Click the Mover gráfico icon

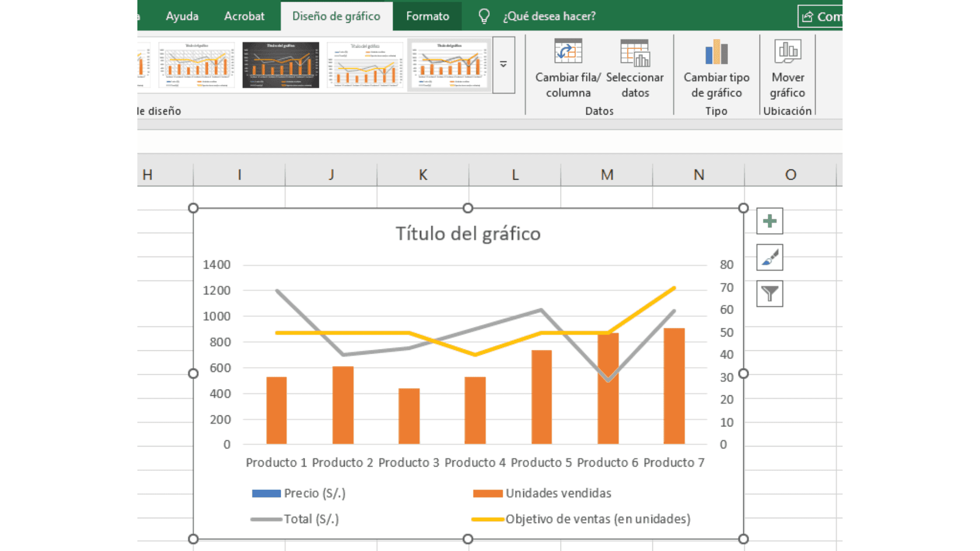pyautogui.click(x=787, y=51)
